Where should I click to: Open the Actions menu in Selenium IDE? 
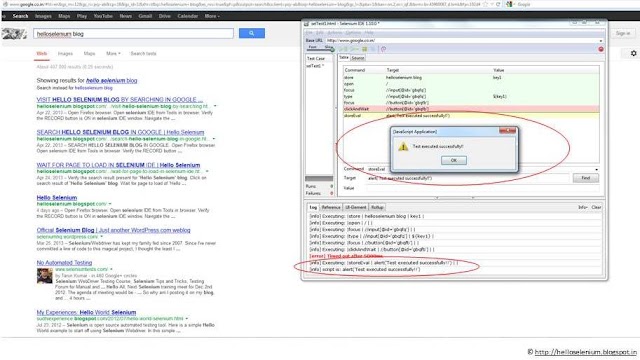(x=335, y=33)
